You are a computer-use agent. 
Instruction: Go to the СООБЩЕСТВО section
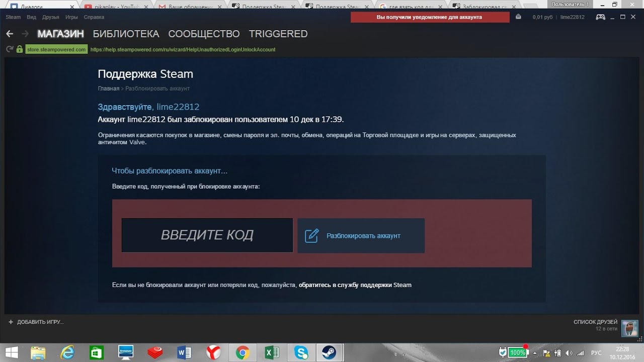(x=204, y=34)
